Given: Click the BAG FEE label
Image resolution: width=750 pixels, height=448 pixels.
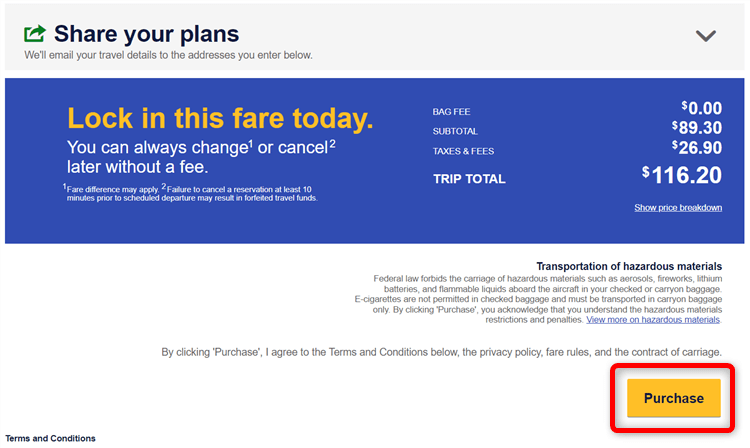Looking at the screenshot, I should tap(450, 111).
